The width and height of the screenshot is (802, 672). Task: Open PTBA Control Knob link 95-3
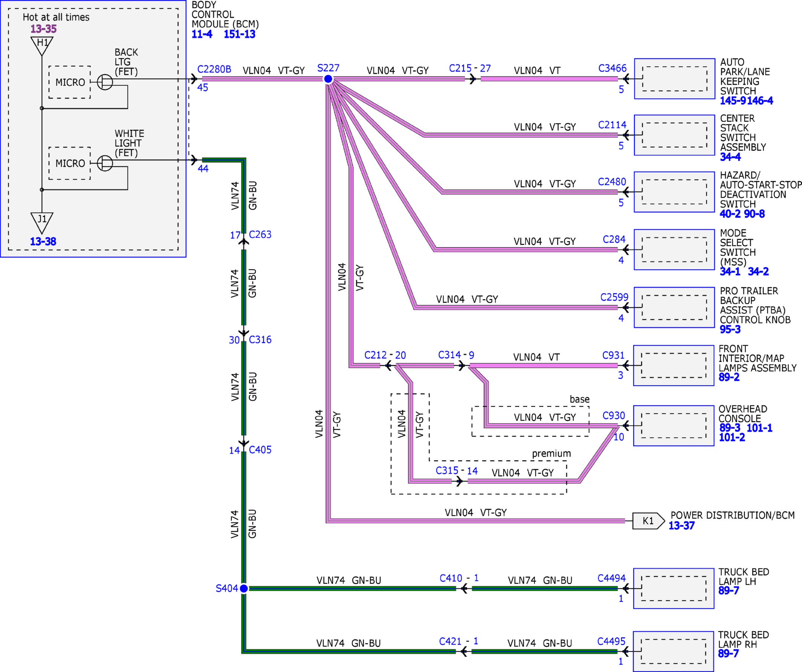[730, 329]
